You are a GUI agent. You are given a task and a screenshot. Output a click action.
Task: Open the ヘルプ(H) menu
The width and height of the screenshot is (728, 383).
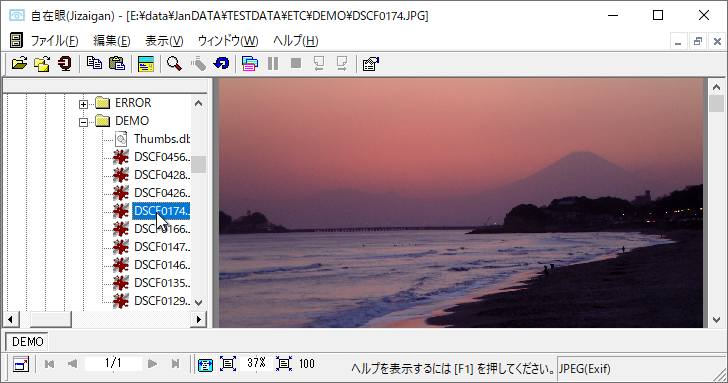[296, 41]
